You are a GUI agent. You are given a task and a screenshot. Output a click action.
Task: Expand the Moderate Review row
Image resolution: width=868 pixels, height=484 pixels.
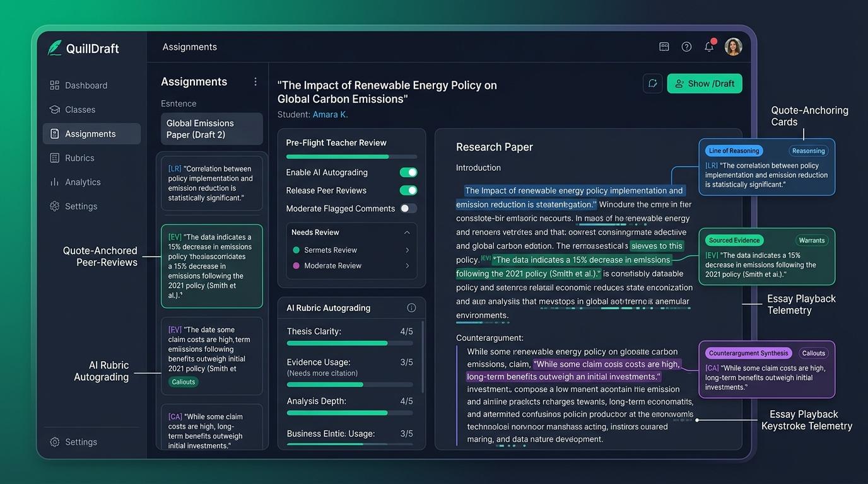pos(351,266)
